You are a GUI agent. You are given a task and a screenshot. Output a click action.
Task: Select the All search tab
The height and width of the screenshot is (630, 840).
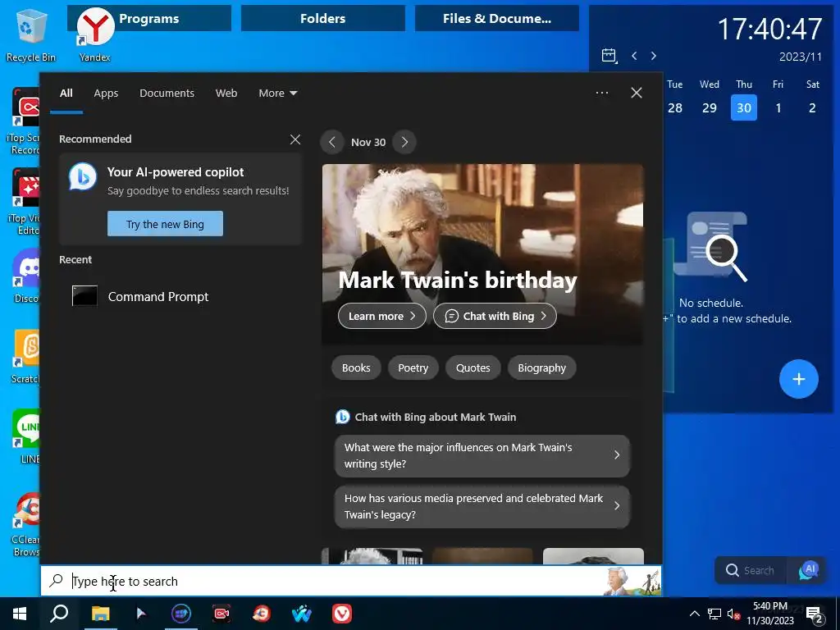[x=66, y=94]
